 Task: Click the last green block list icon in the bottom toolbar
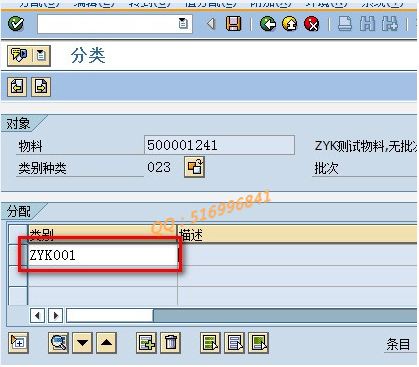click(258, 343)
